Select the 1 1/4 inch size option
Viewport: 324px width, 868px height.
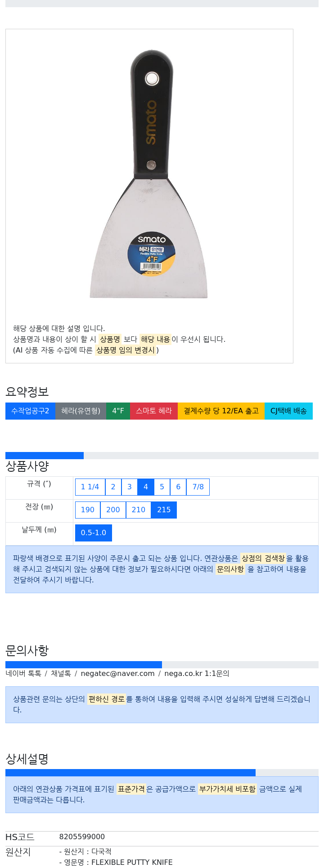90,487
